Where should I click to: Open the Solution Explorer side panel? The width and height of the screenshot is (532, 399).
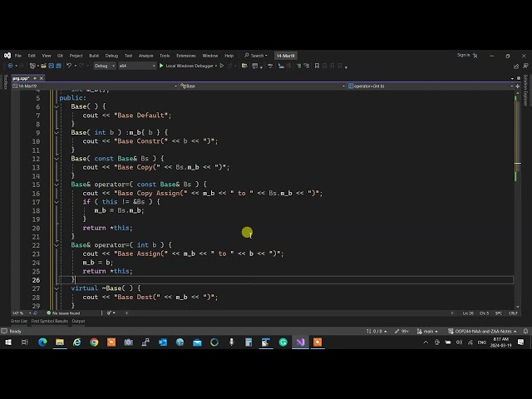pos(525,91)
